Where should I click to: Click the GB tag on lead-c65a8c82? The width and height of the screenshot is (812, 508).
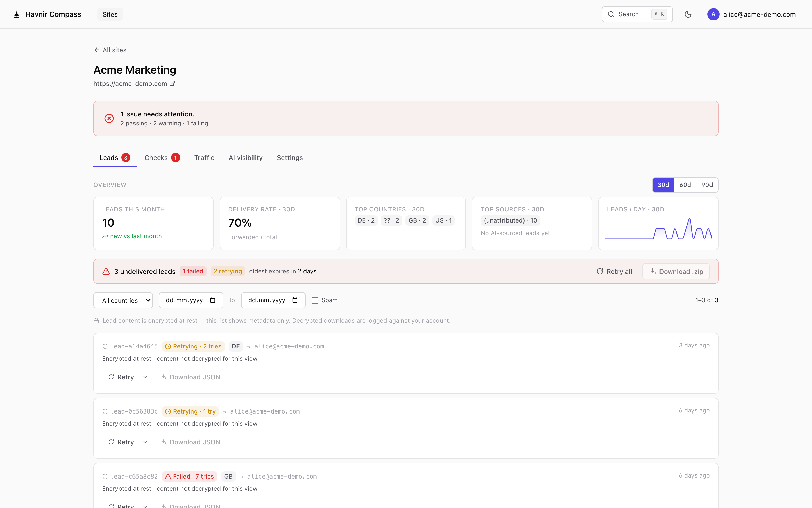click(x=228, y=477)
